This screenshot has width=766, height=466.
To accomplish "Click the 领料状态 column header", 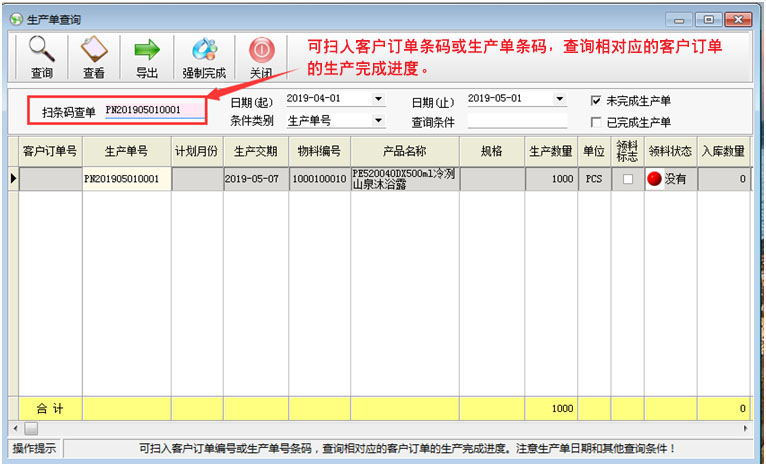I will pyautogui.click(x=671, y=151).
